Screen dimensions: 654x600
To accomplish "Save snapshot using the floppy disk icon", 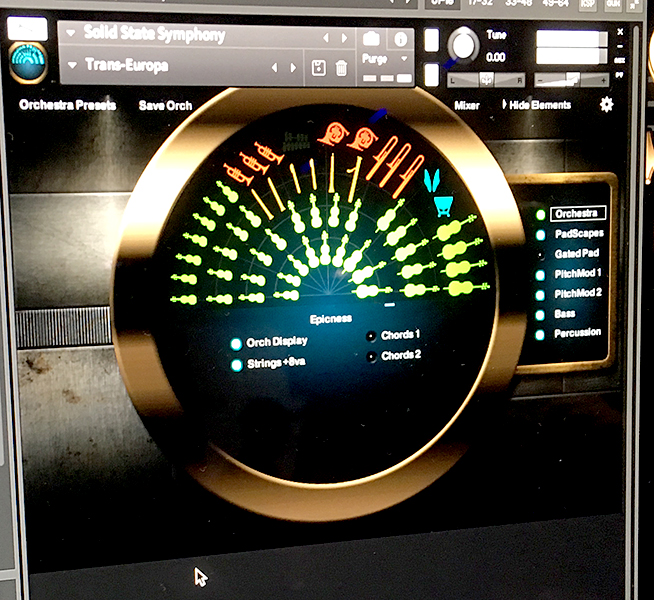I will click(319, 68).
